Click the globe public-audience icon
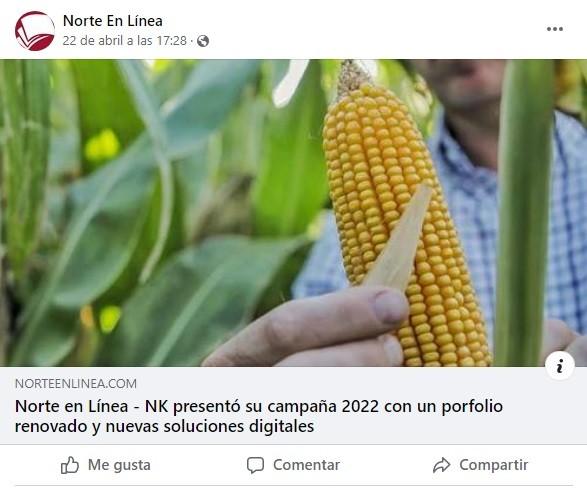The height and width of the screenshot is (491, 587). pyautogui.click(x=203, y=41)
